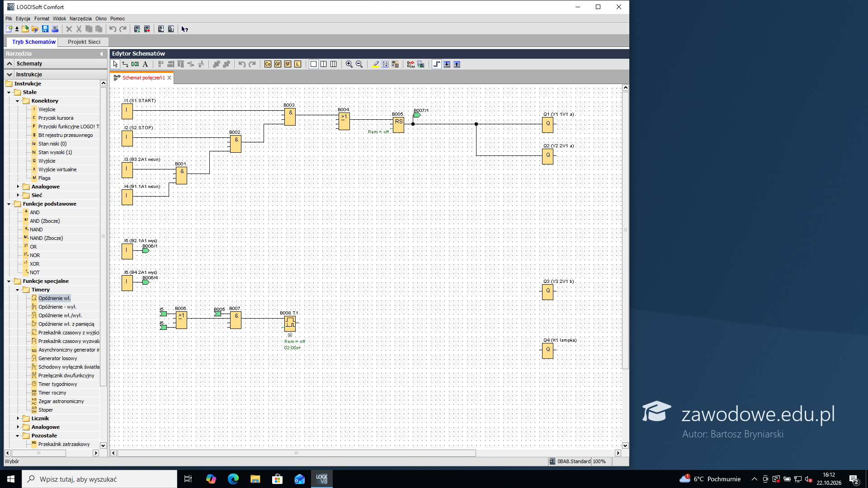This screenshot has height=488, width=868.
Task: Click the page layout grid icon
Action: (385, 64)
